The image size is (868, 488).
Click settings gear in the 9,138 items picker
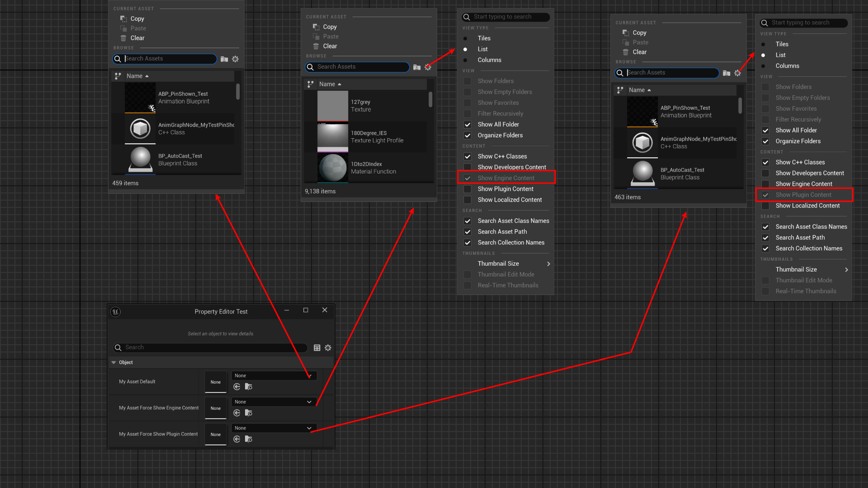(428, 67)
